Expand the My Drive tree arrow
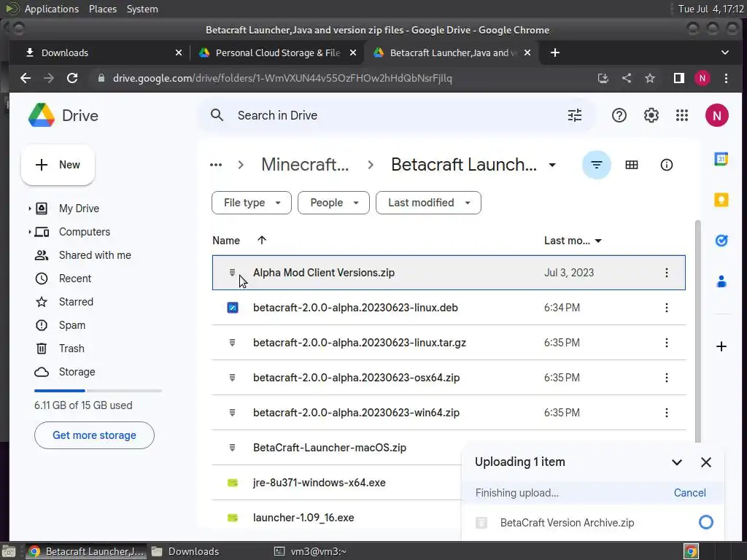The height and width of the screenshot is (560, 747). click(x=29, y=208)
